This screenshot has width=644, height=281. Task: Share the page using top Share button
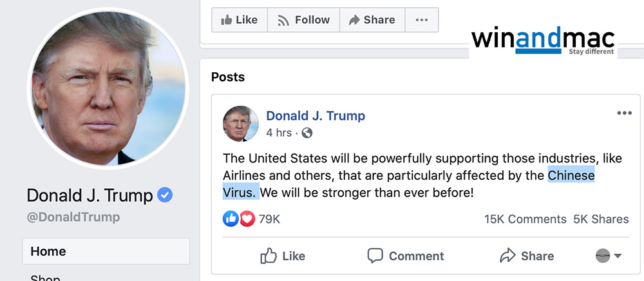coord(372,20)
